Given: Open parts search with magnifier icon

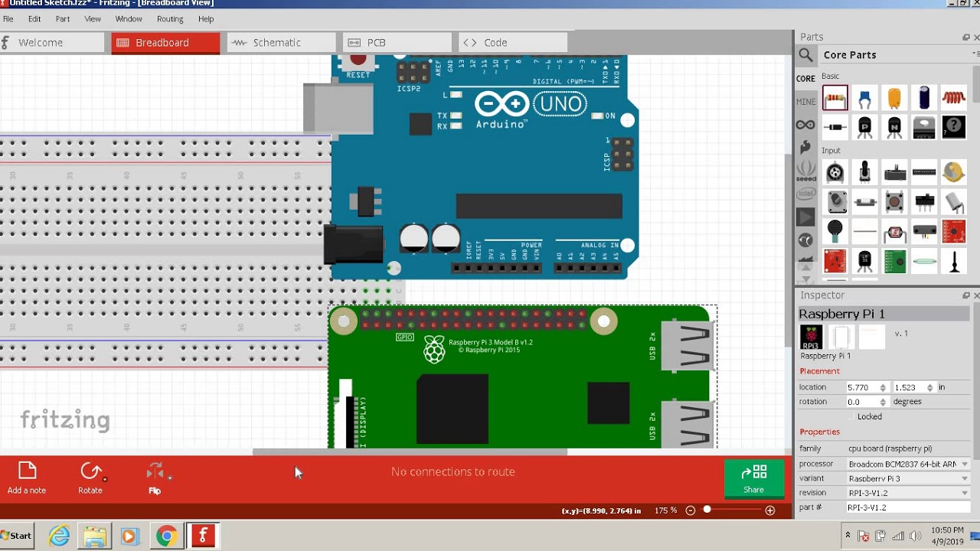Looking at the screenshot, I should click(805, 55).
